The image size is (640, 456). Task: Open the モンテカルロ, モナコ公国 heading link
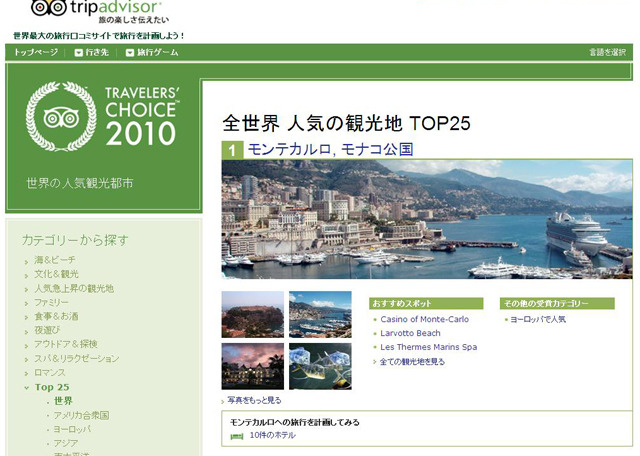pyautogui.click(x=330, y=149)
